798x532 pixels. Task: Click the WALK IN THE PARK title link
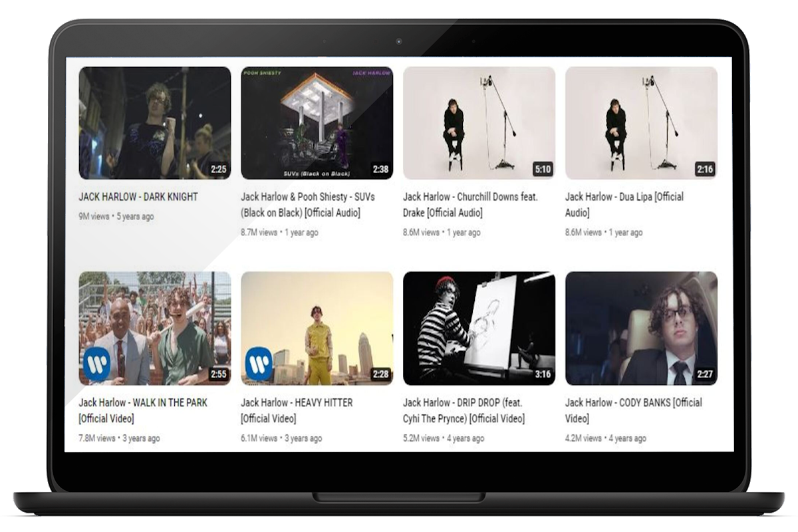tap(143, 410)
